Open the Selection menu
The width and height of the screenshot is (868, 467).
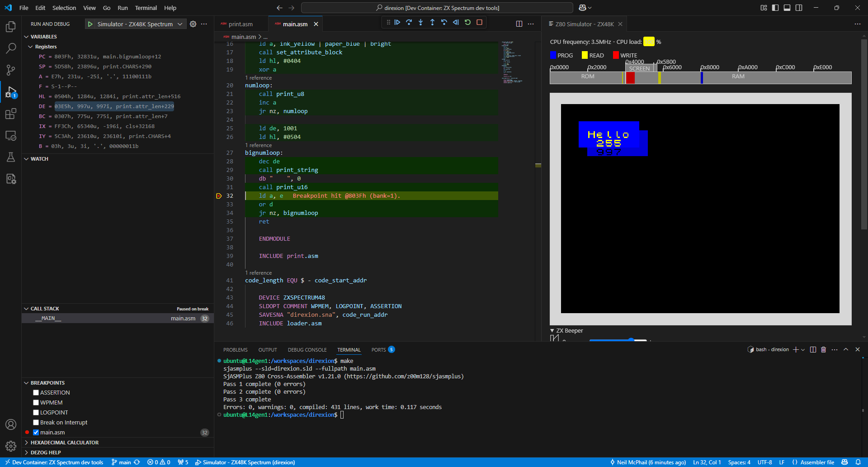[x=64, y=8]
